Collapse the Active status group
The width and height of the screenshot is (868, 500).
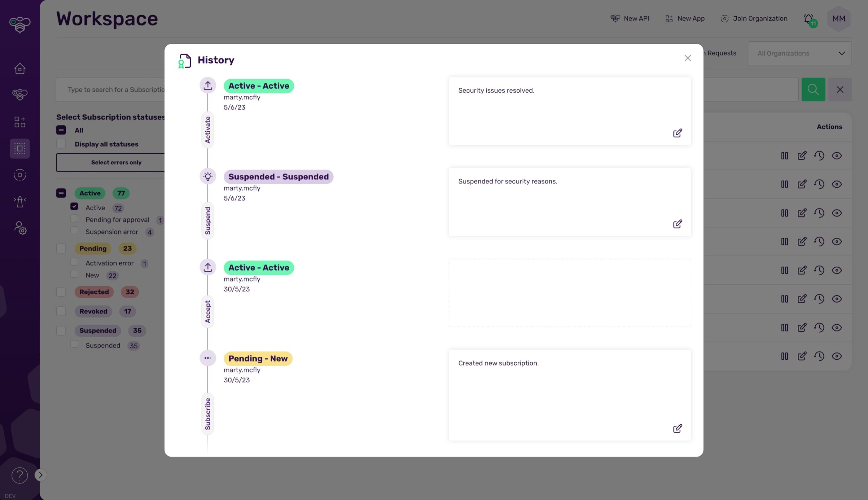61,193
